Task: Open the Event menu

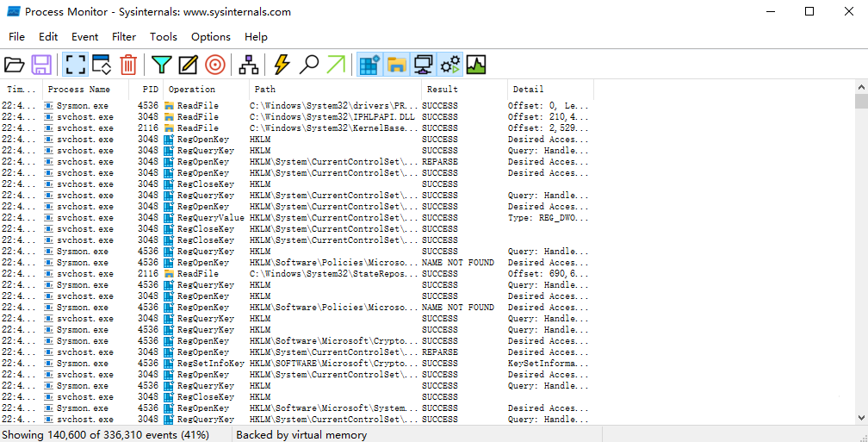Action: click(x=84, y=37)
